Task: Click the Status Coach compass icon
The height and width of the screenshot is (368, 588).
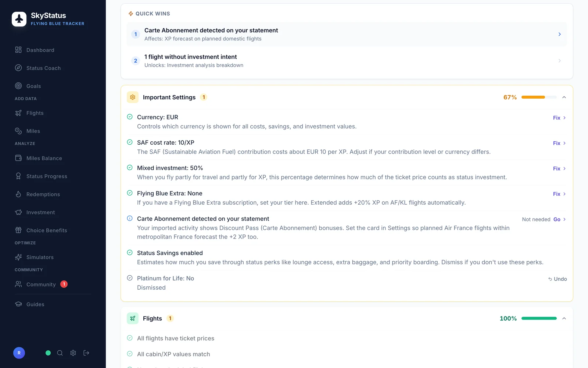Action: tap(18, 68)
